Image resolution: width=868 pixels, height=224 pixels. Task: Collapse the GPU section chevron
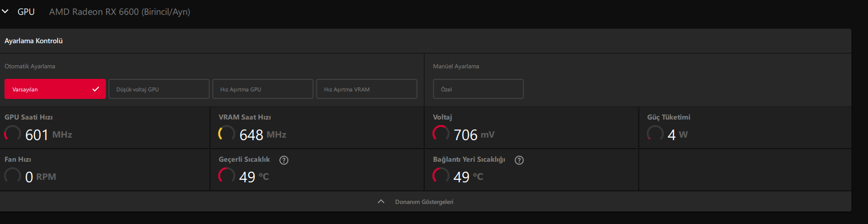[5, 12]
